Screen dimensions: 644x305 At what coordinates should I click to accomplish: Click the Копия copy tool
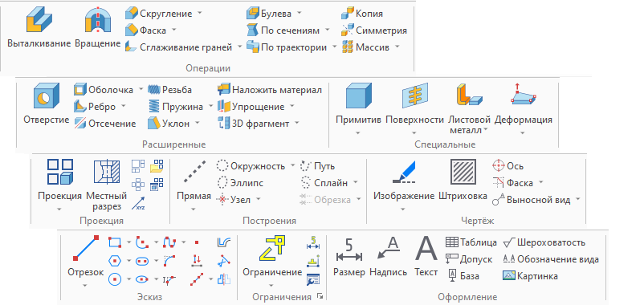[362, 14]
